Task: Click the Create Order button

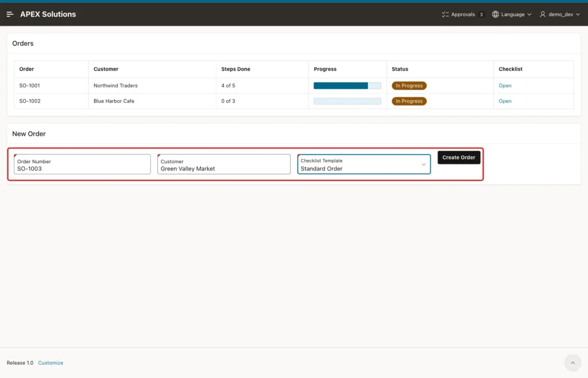Action: [459, 157]
